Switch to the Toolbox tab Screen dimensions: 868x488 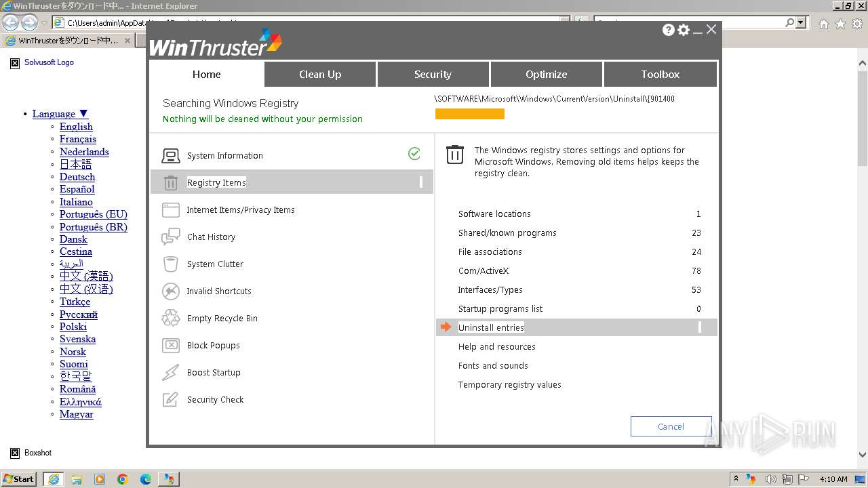coord(660,75)
